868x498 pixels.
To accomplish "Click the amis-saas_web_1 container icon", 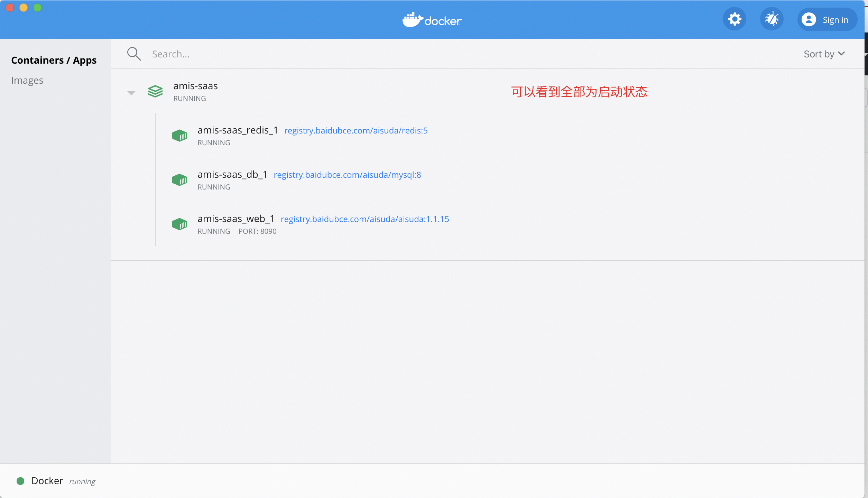I will coord(179,224).
